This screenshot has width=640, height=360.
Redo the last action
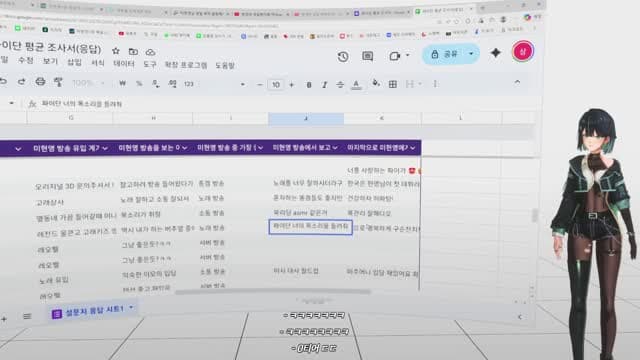pos(21,82)
